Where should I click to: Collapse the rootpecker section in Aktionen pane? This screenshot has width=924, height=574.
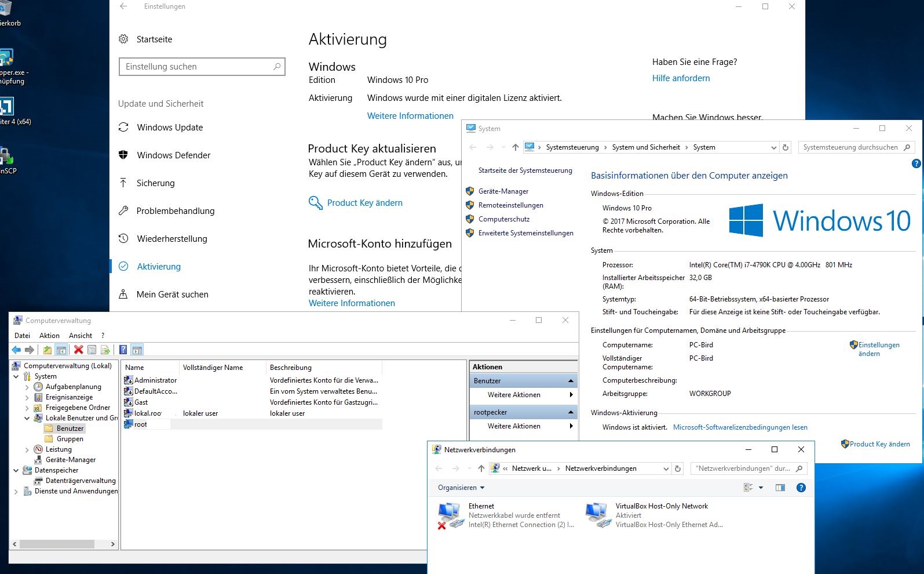click(x=571, y=412)
